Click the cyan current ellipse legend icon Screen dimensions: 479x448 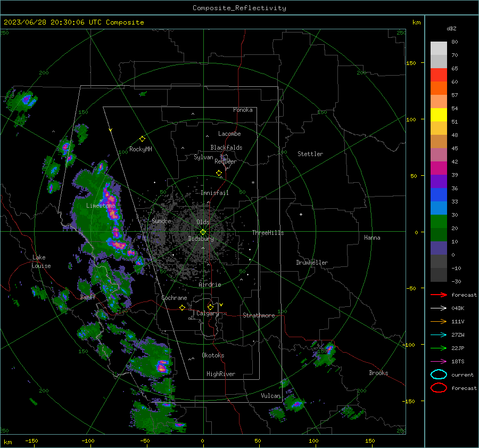[439, 374]
